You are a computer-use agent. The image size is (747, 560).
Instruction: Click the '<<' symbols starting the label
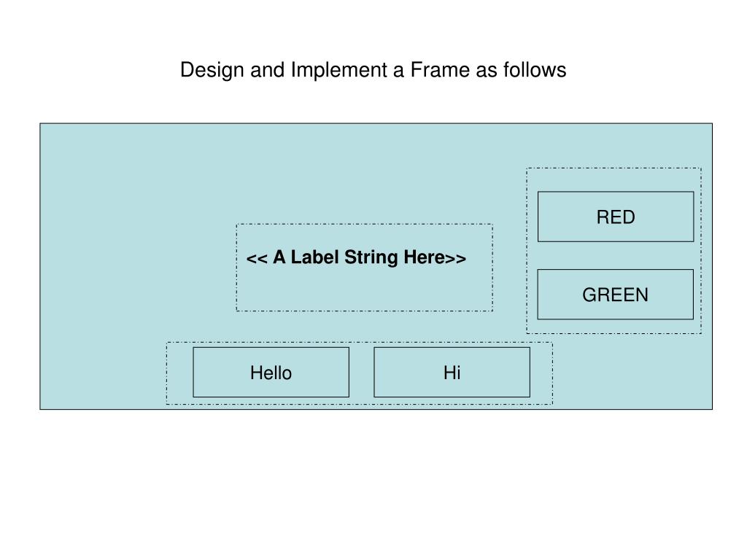(257, 259)
